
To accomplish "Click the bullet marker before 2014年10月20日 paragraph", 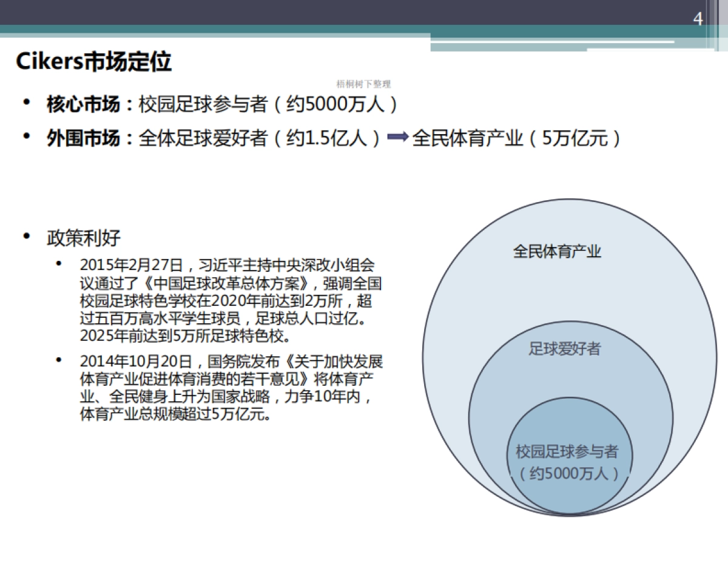I will (58, 359).
